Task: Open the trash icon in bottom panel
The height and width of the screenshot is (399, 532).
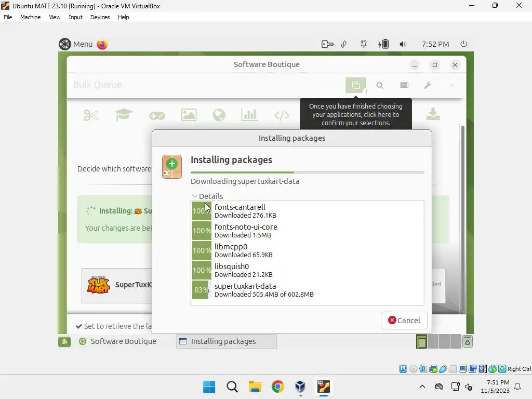Action: (x=468, y=342)
